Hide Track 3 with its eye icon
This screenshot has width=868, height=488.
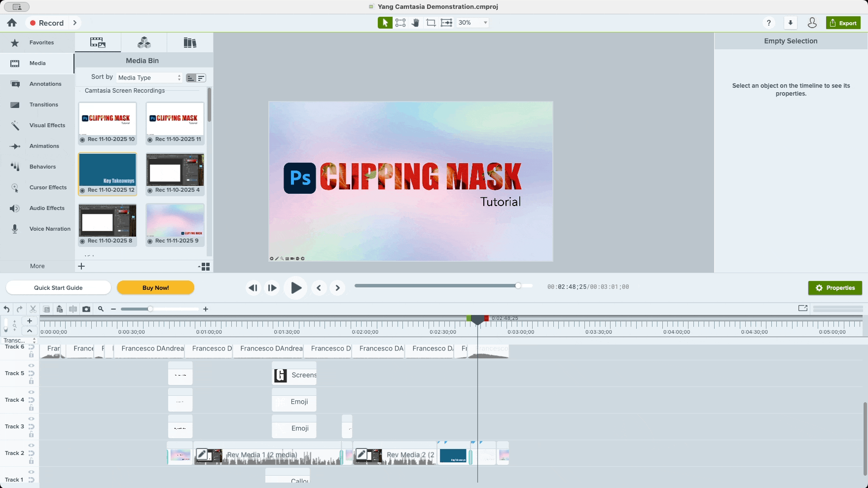click(x=32, y=419)
